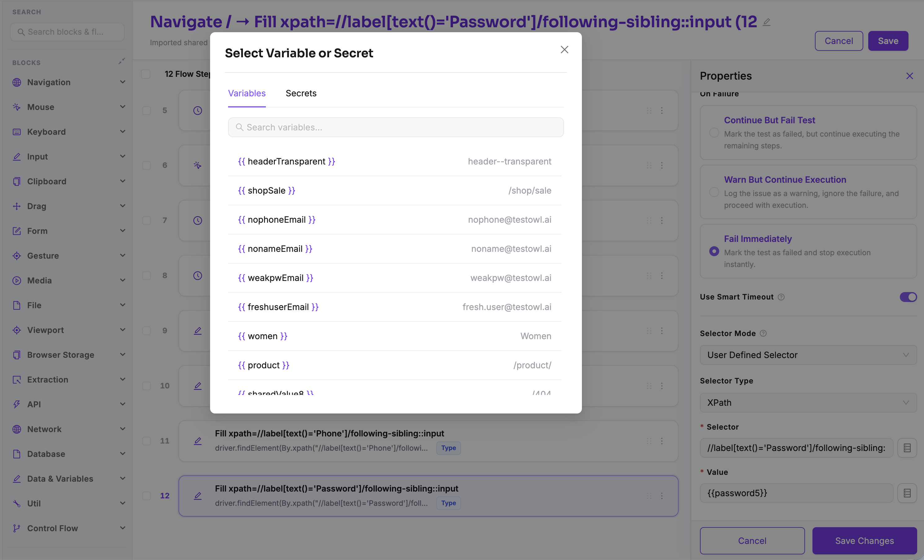Viewport: 924px width, 560px height.
Task: Select the Variables tab
Action: (247, 93)
